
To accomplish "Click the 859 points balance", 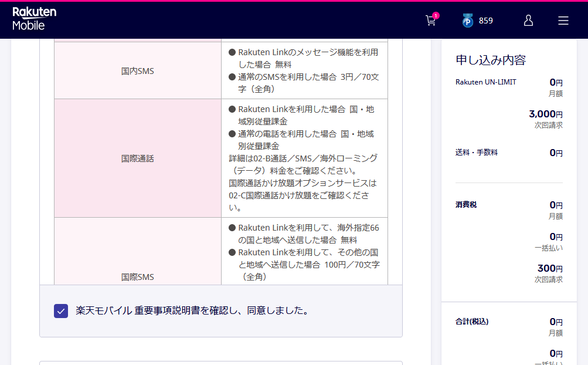I will pyautogui.click(x=485, y=21).
